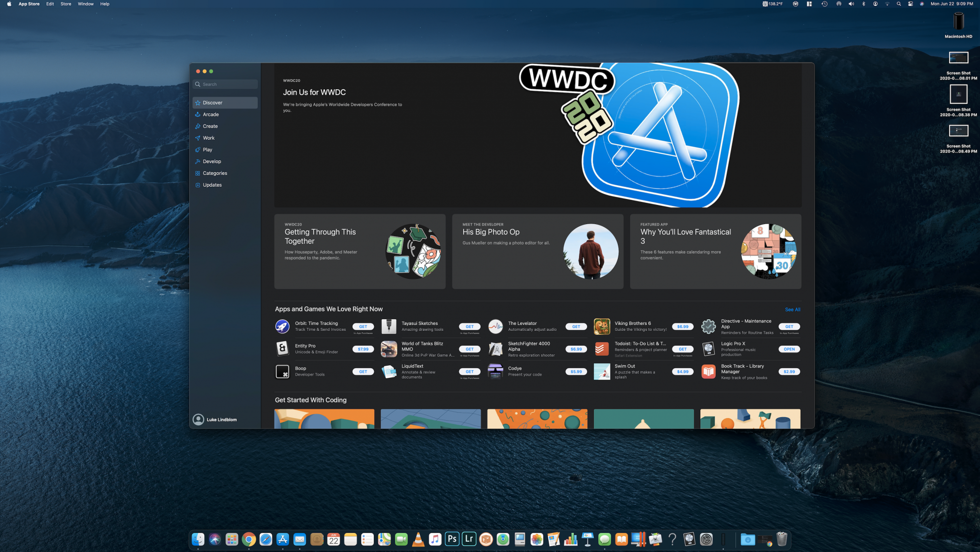Open the Apple menu
This screenshot has width=980, height=552.
pyautogui.click(x=9, y=4)
